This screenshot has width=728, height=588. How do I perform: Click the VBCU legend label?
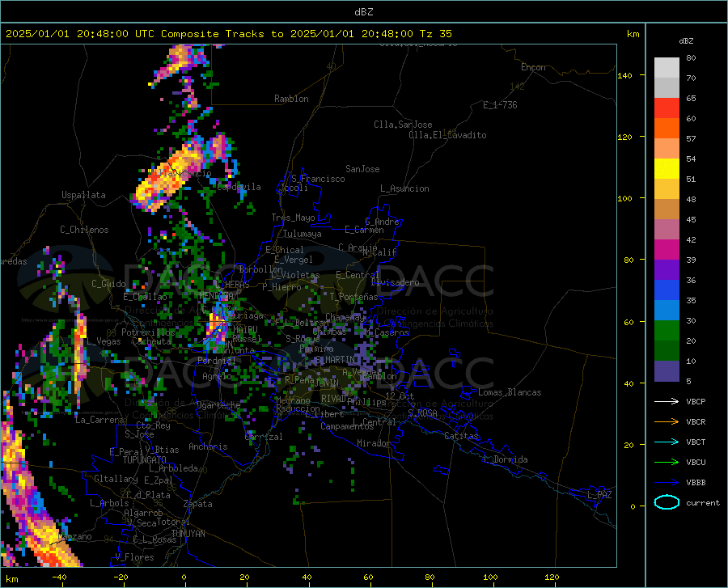(x=696, y=463)
